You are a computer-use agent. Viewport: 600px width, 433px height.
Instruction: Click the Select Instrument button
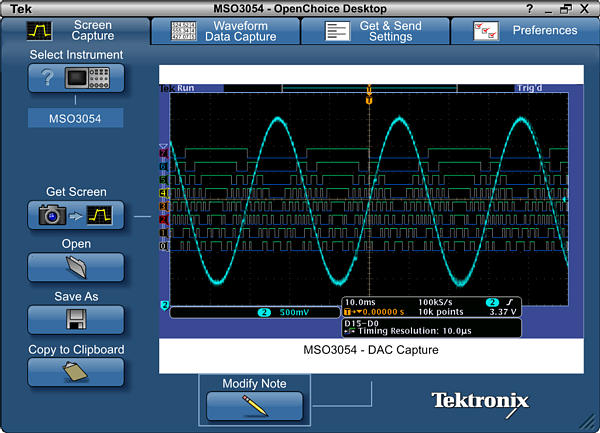(76, 79)
